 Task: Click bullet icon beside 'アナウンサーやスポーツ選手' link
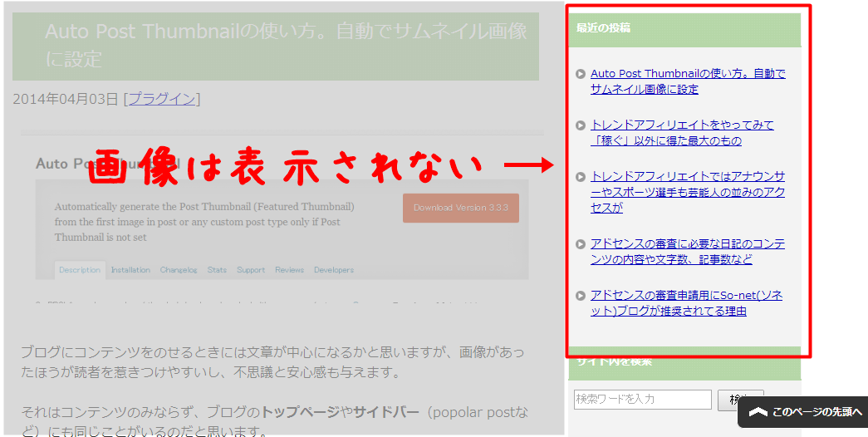tap(580, 177)
